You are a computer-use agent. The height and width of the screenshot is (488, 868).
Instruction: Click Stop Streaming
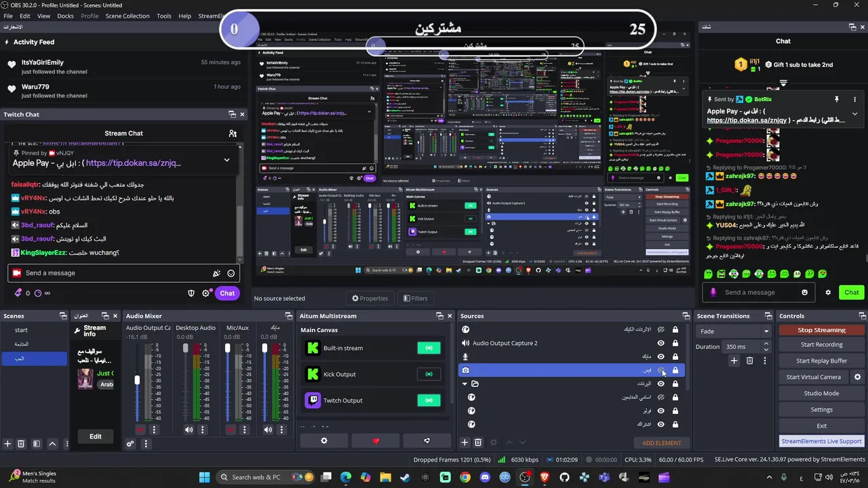pyautogui.click(x=821, y=330)
